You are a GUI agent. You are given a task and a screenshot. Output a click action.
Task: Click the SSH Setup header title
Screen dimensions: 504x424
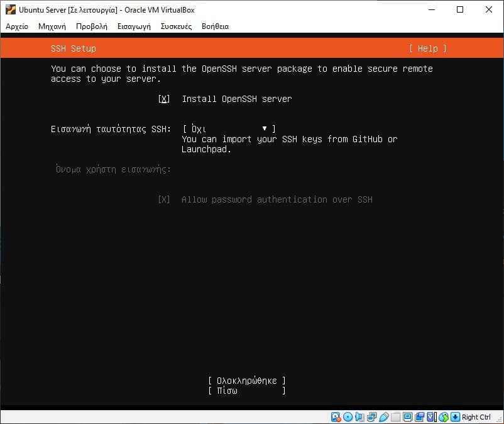pyautogui.click(x=74, y=48)
